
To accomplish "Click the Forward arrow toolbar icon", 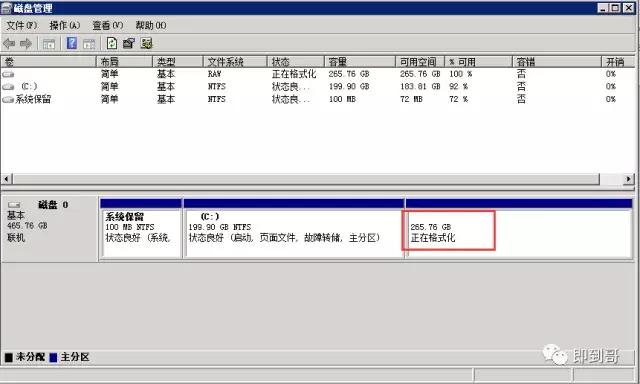I will point(26,43).
